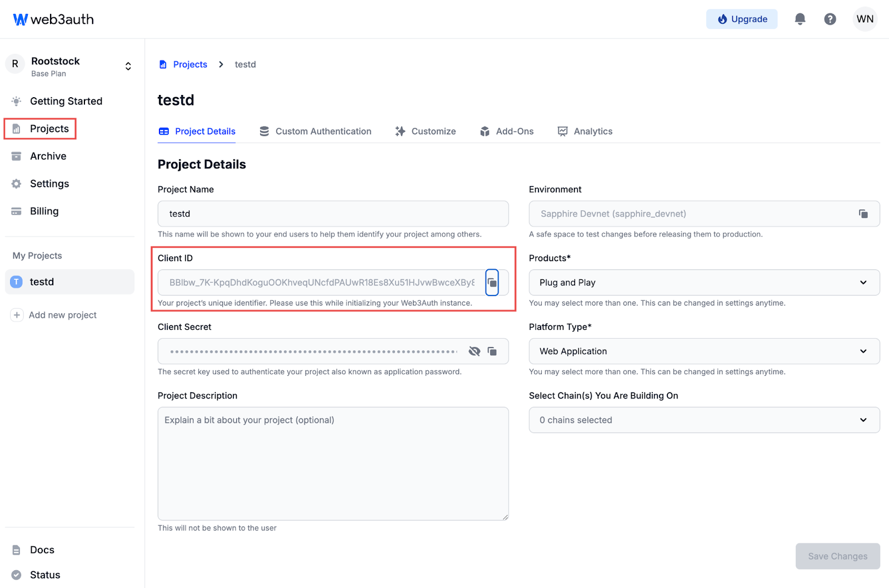The image size is (889, 588).
Task: Reveal the hidden Client Secret
Action: tap(474, 351)
